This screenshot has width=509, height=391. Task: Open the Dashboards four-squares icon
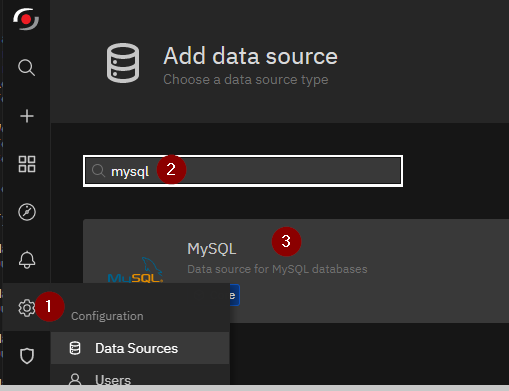[x=27, y=164]
